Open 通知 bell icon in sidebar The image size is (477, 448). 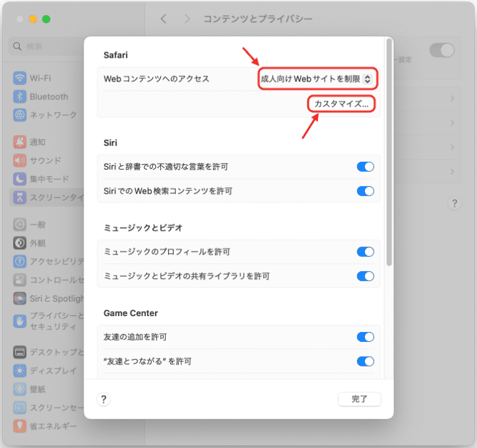coord(20,142)
